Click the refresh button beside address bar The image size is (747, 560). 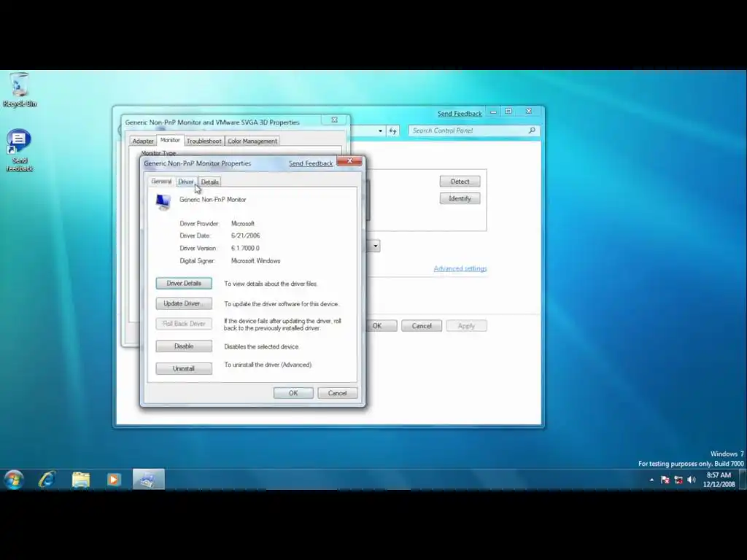point(392,131)
